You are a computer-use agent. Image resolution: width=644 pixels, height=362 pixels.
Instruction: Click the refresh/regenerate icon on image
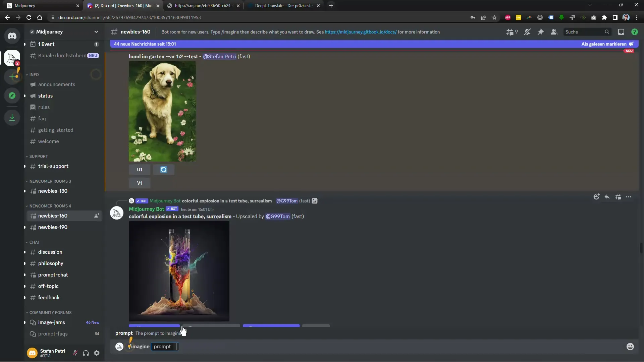[164, 169]
